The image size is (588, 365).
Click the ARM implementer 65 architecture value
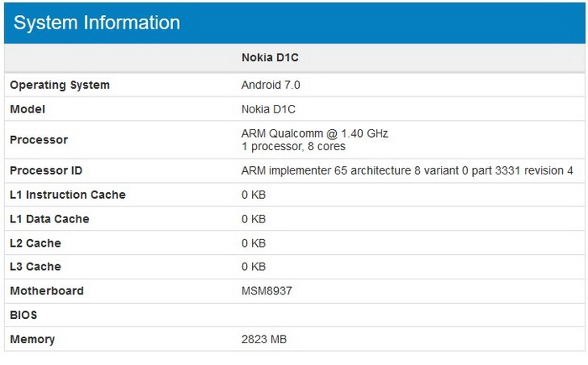(x=407, y=170)
